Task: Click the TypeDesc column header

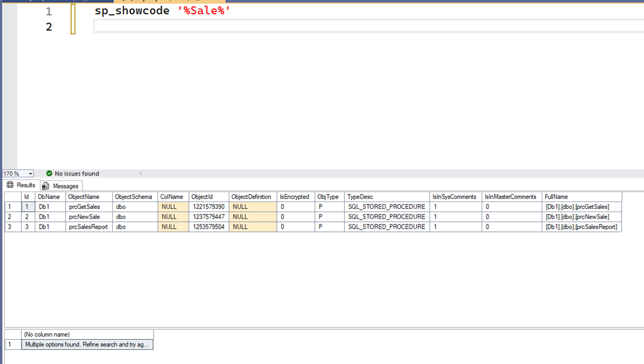Action: [358, 197]
